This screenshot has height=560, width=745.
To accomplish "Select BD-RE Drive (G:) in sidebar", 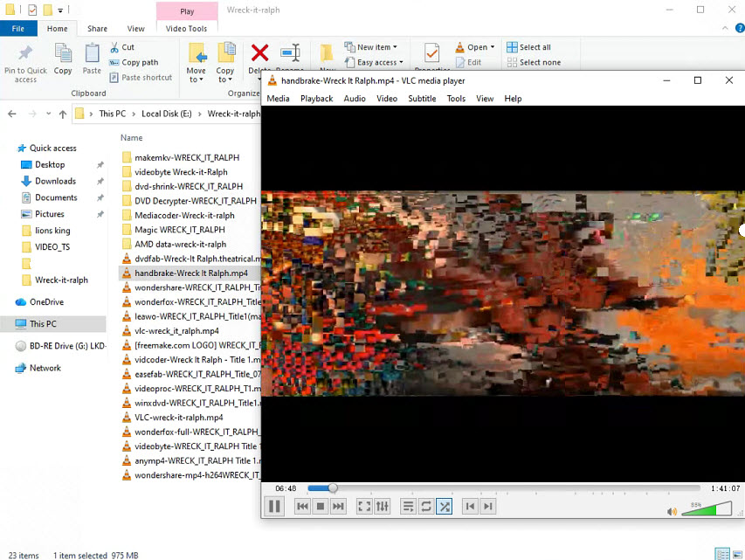I will [x=61, y=346].
